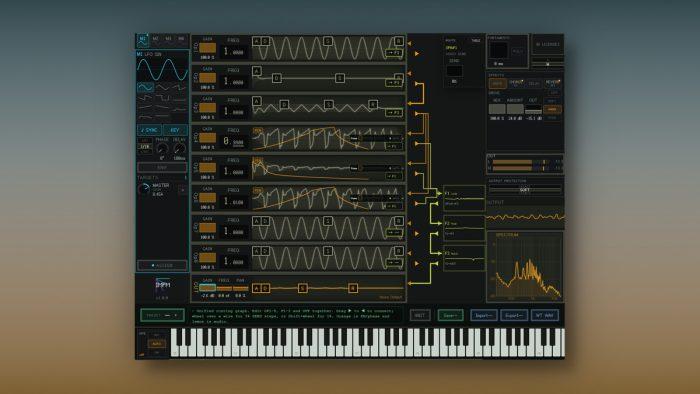Click the Save button
The image size is (700, 394).
[450, 315]
